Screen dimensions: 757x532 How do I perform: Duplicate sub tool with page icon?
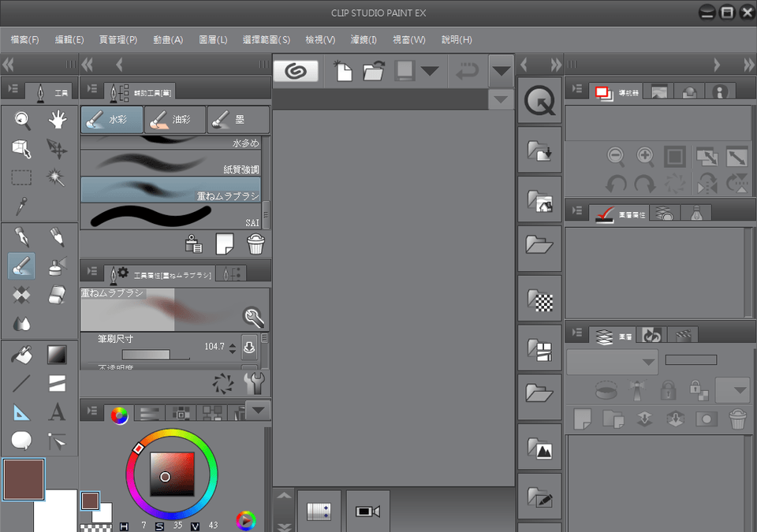[x=225, y=244]
